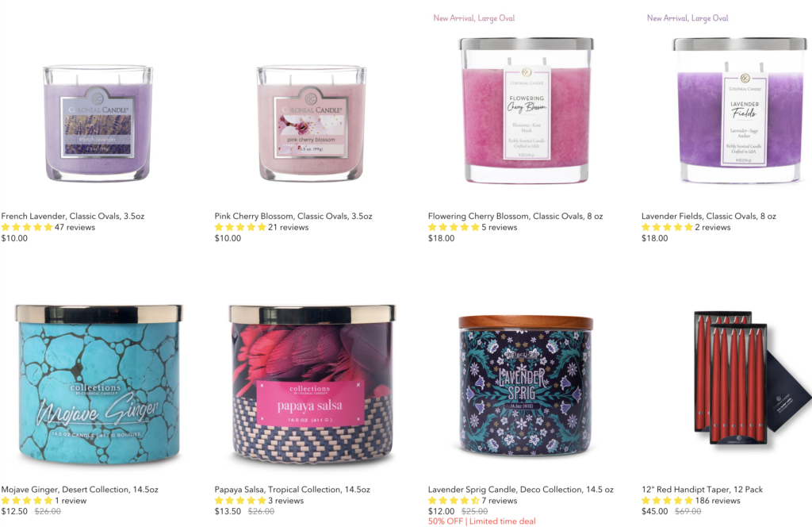The width and height of the screenshot is (812, 527).
Task: Open the French Lavender candle product image
Action: [x=98, y=123]
